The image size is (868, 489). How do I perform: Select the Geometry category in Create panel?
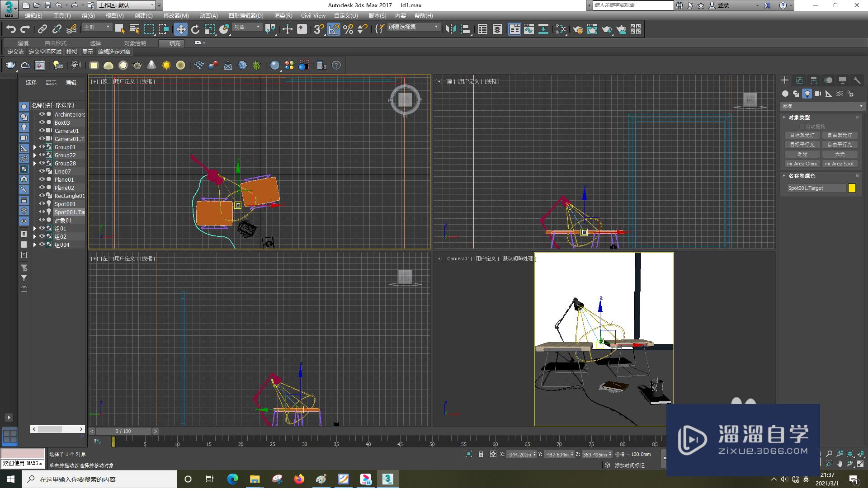785,94
